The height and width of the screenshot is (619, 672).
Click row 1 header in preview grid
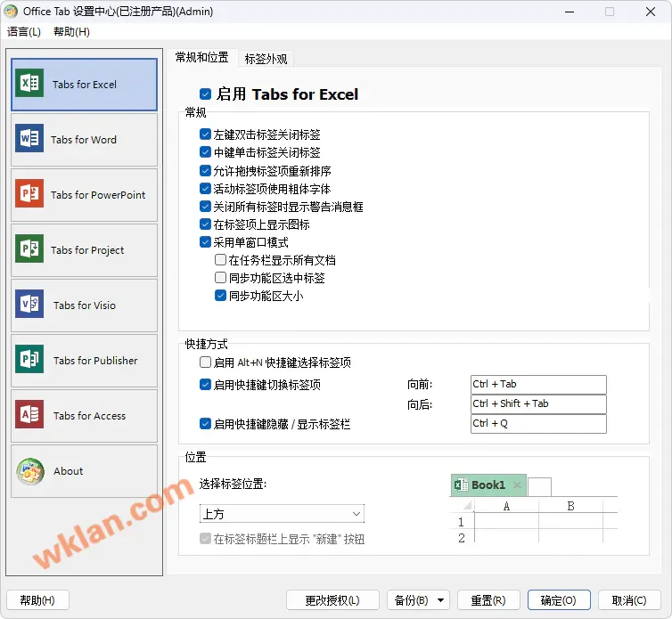[461, 522]
